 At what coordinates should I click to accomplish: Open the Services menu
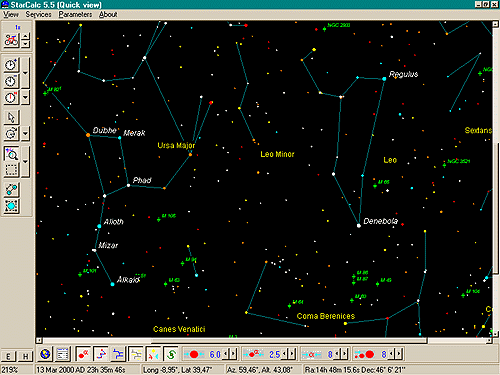[38, 14]
